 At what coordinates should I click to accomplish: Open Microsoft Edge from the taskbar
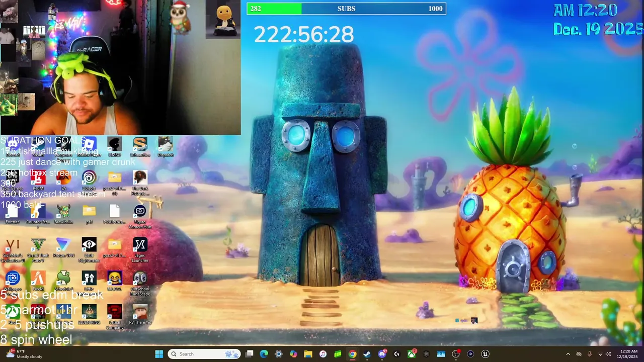(264, 354)
